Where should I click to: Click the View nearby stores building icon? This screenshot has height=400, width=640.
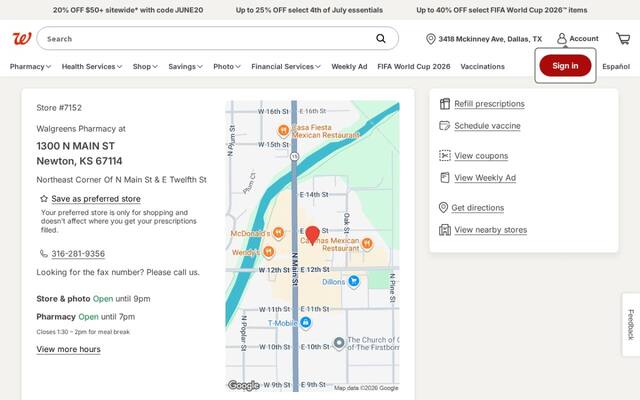point(444,230)
